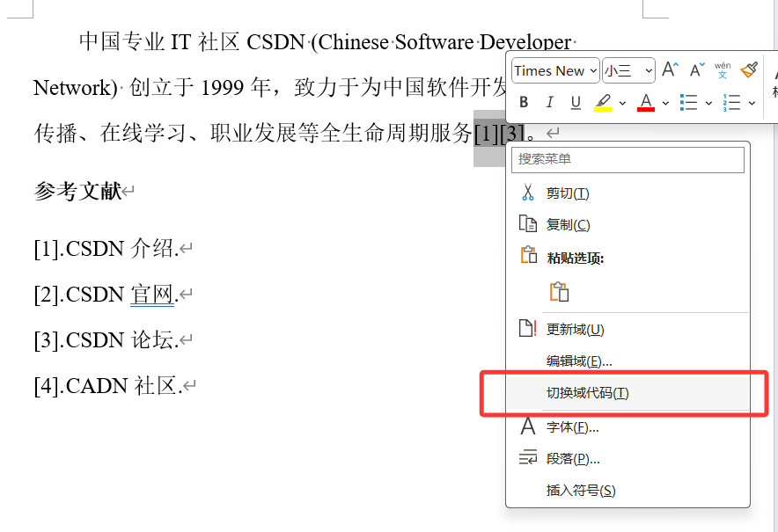
Task: Click the text 职业发展等全生命周期服务
Action: tap(341, 133)
